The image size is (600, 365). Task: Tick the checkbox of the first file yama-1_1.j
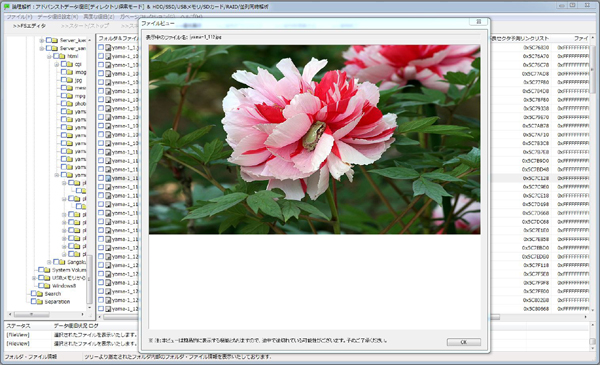[101, 47]
